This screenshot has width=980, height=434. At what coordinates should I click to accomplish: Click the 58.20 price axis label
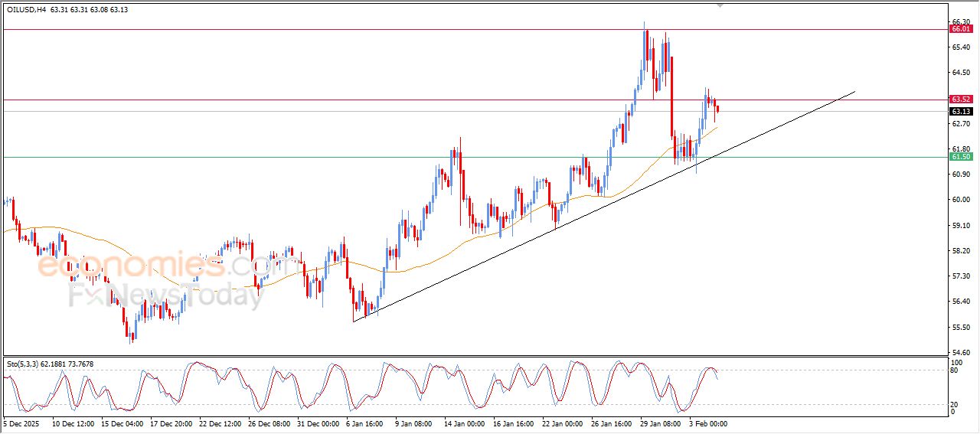tap(962, 251)
